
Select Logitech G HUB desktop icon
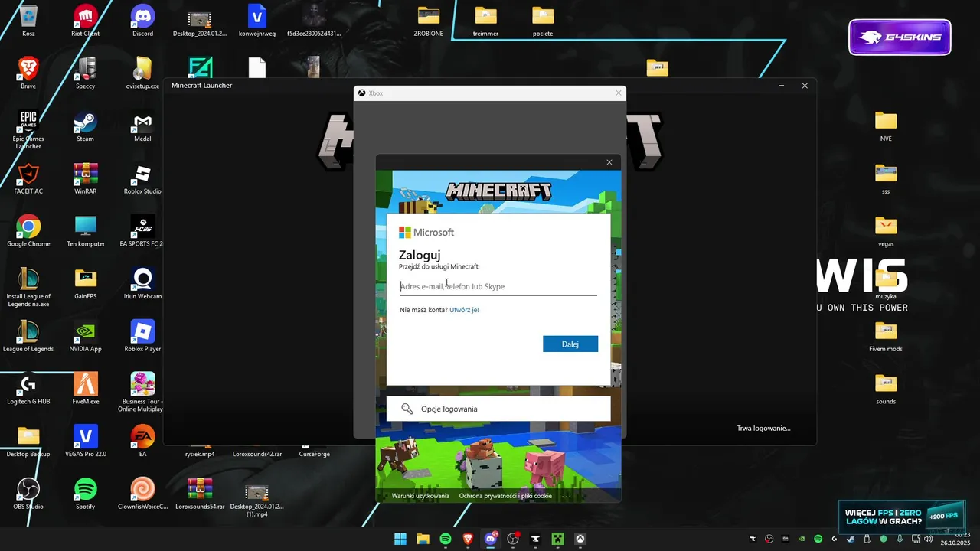pos(28,388)
